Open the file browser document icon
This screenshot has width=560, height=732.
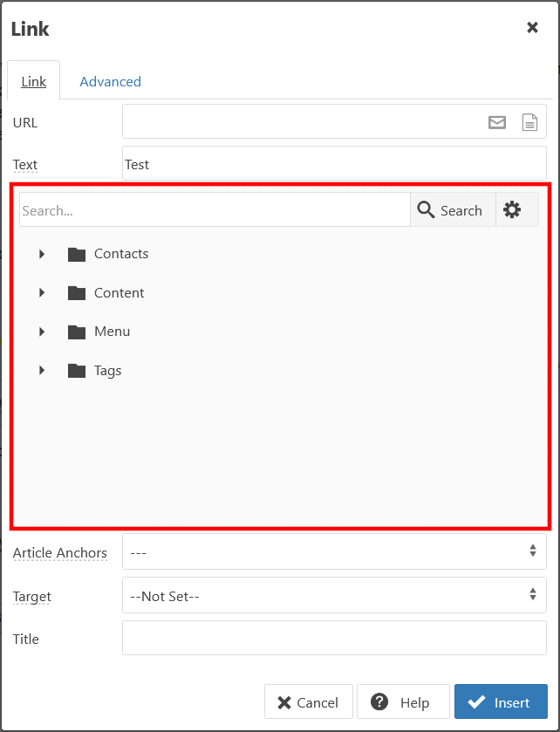click(529, 122)
